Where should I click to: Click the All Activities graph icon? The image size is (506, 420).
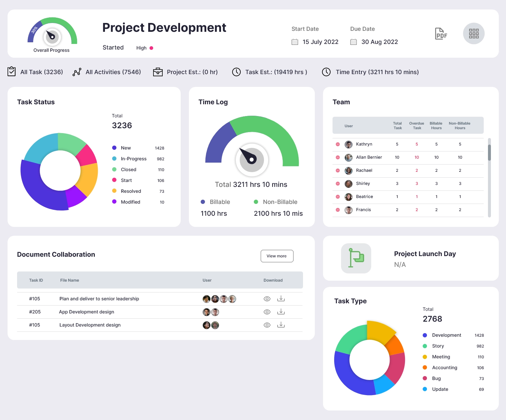77,72
